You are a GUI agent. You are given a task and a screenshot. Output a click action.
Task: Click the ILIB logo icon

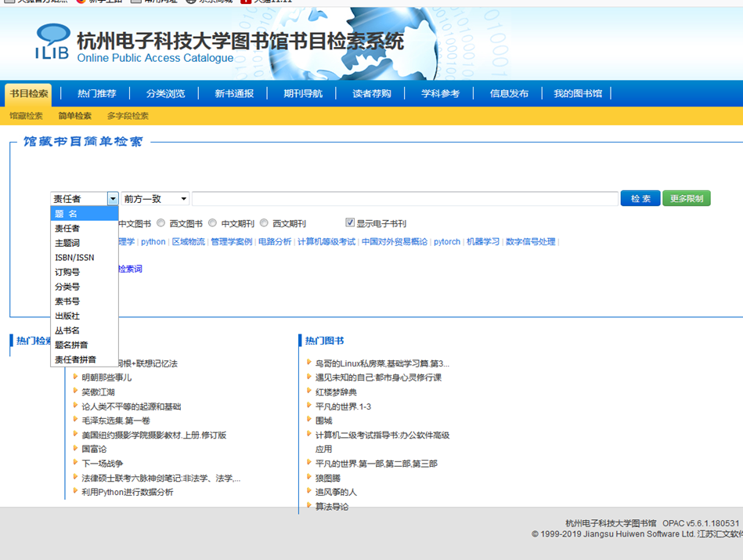[52, 42]
